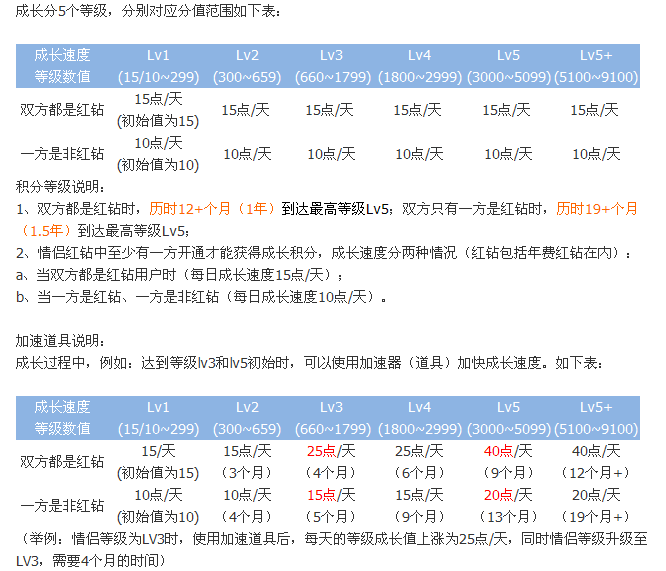This screenshot has height=571, width=666.
Task: Click row label '一方是非红钻' in the upper table
Action: 62,154
